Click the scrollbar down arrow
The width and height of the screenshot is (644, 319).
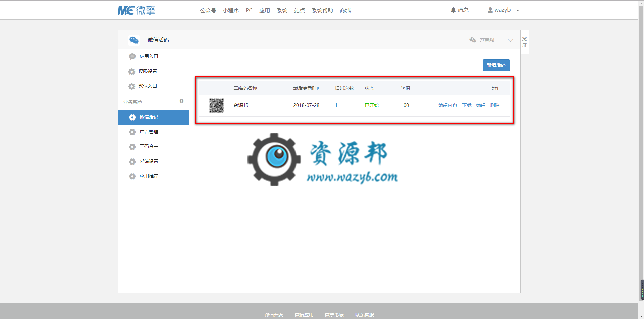pyautogui.click(x=641, y=316)
